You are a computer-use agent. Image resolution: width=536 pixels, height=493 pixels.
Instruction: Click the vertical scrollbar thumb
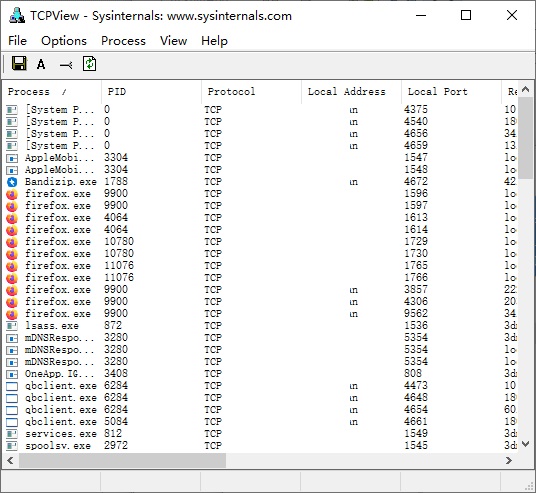(526, 137)
